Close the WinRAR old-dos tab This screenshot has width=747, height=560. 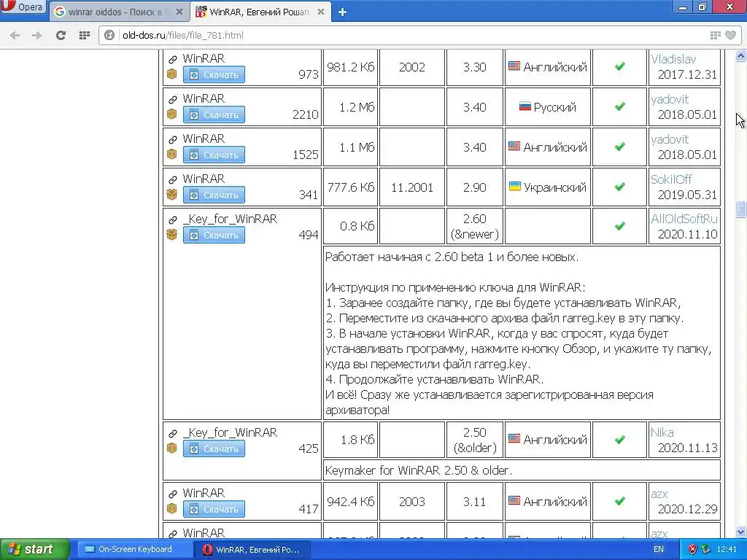click(x=321, y=12)
